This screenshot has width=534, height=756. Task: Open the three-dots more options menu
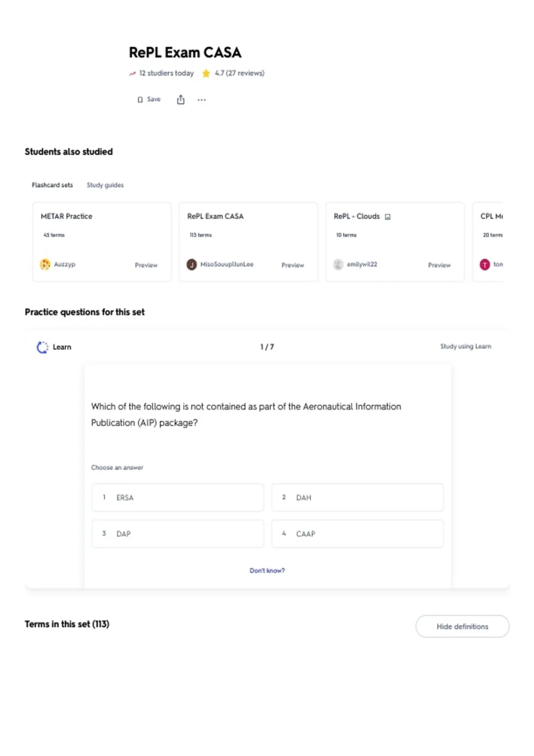(x=202, y=100)
